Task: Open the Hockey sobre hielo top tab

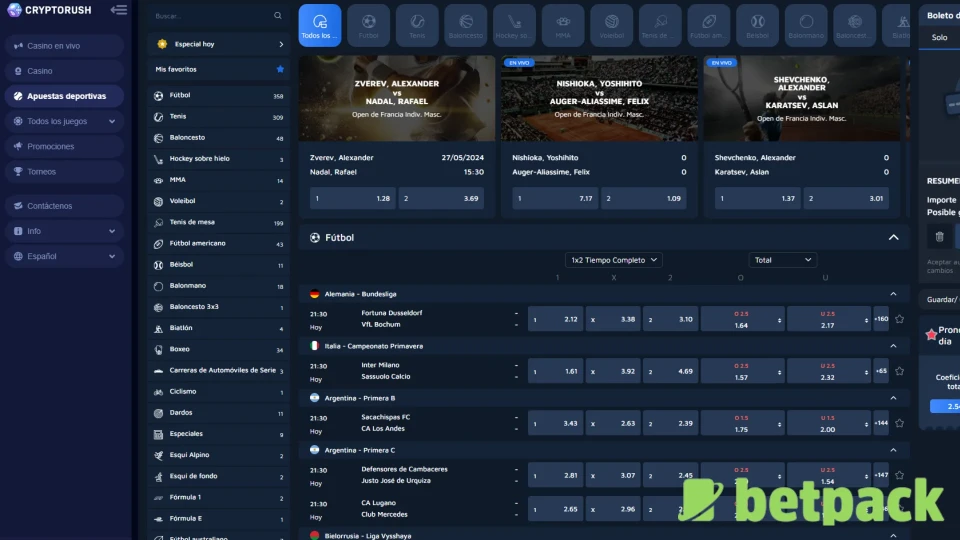Action: (514, 25)
